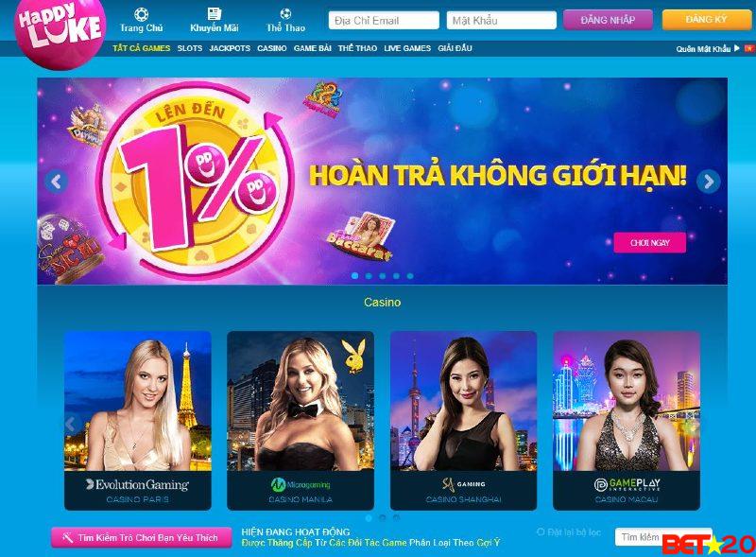This screenshot has height=557, width=756.
Task: Open Tìm Kiếm Trò Chơi Bạn Yêu Thích
Action: click(141, 538)
